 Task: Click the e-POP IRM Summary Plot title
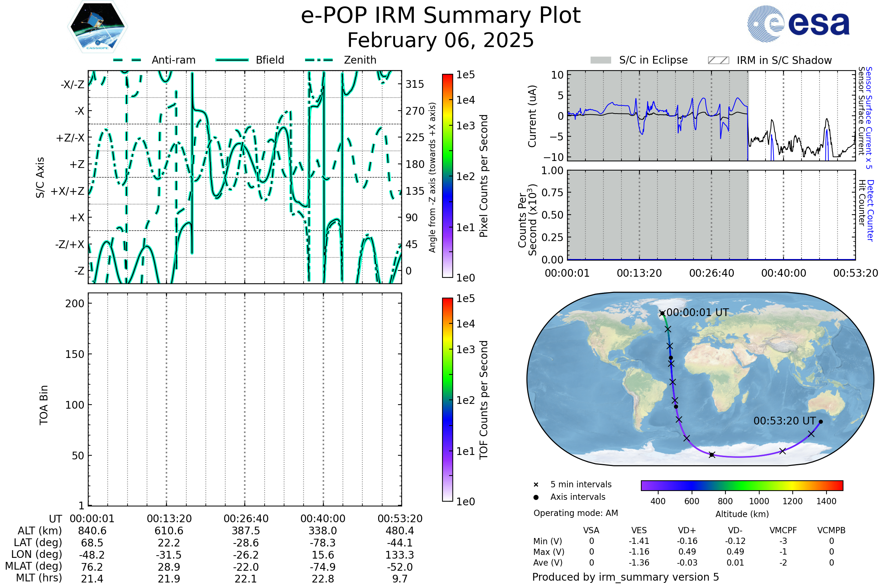point(441,16)
